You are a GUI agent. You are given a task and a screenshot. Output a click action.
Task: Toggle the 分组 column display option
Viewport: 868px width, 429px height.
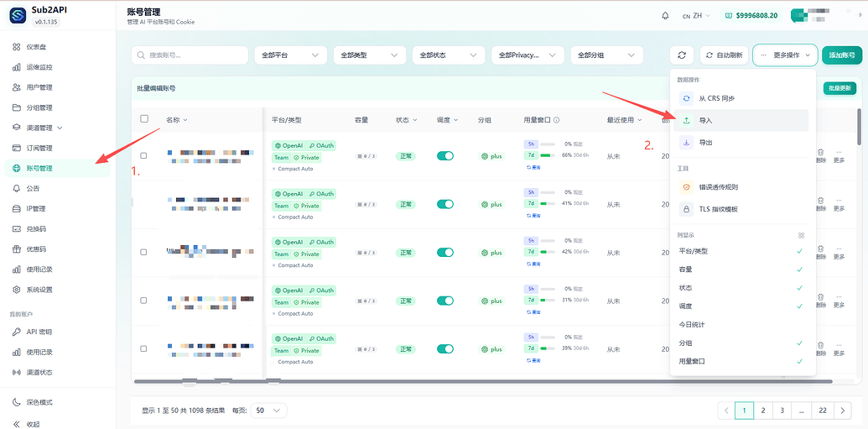(x=741, y=343)
